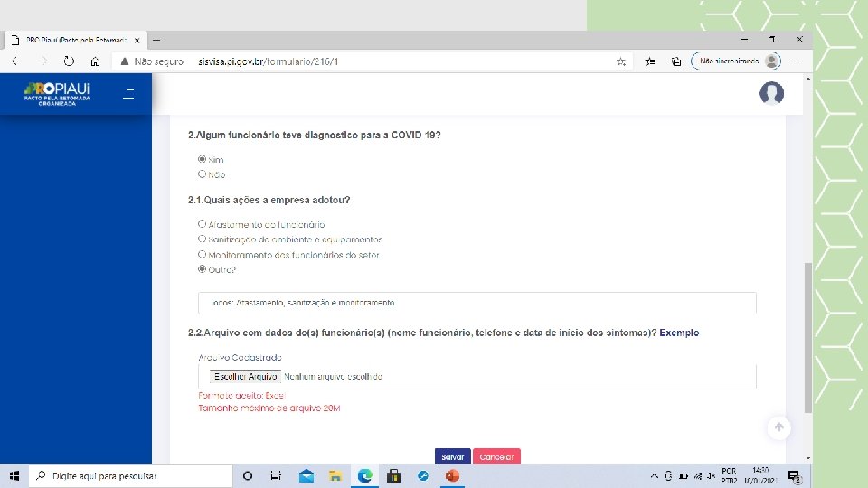Click the taskbar search box
This screenshot has width=868, height=488.
coord(130,476)
